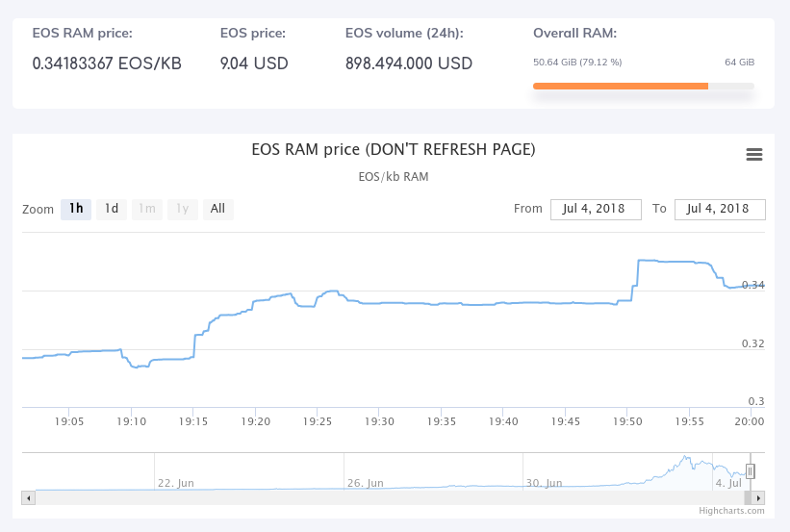Edit the To date field
790x532 pixels.
(720, 209)
